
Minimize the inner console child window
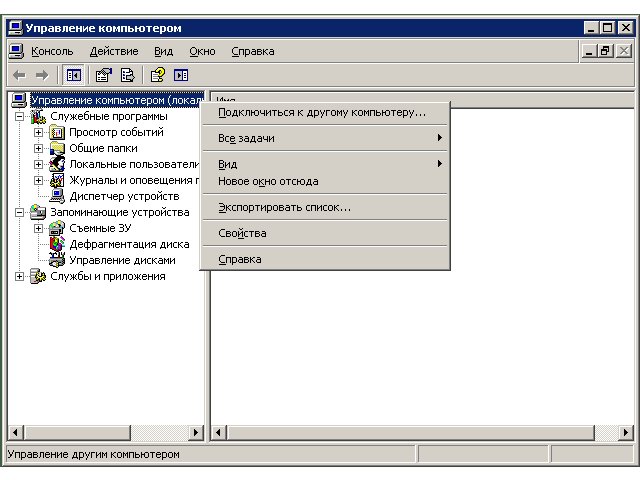[x=589, y=51]
